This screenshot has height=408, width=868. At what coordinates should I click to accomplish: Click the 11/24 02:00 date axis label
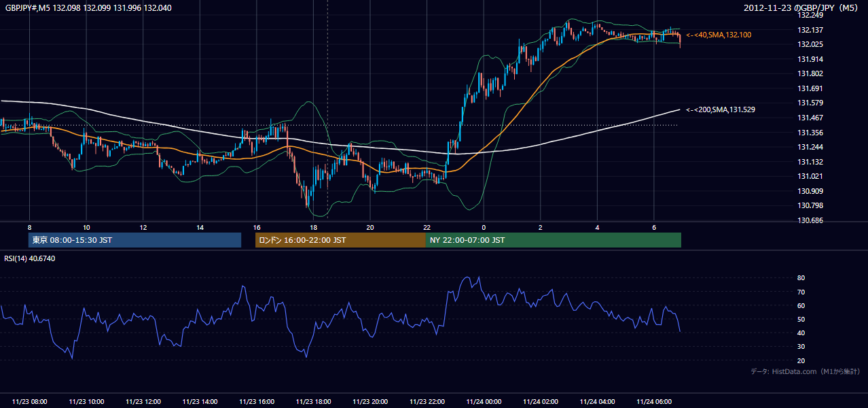click(541, 402)
